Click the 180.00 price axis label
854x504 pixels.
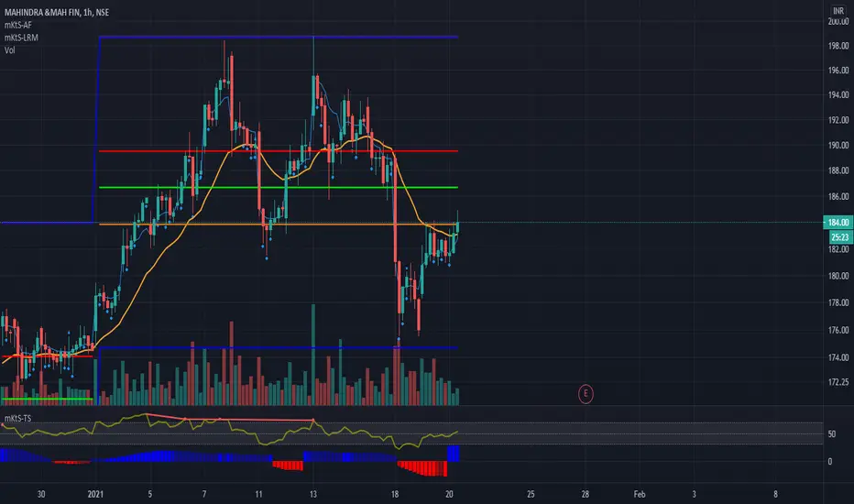point(838,276)
